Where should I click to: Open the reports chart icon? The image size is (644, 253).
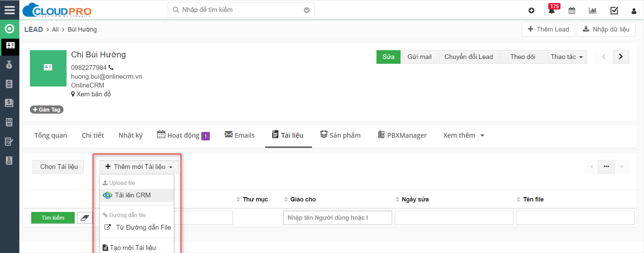click(592, 11)
